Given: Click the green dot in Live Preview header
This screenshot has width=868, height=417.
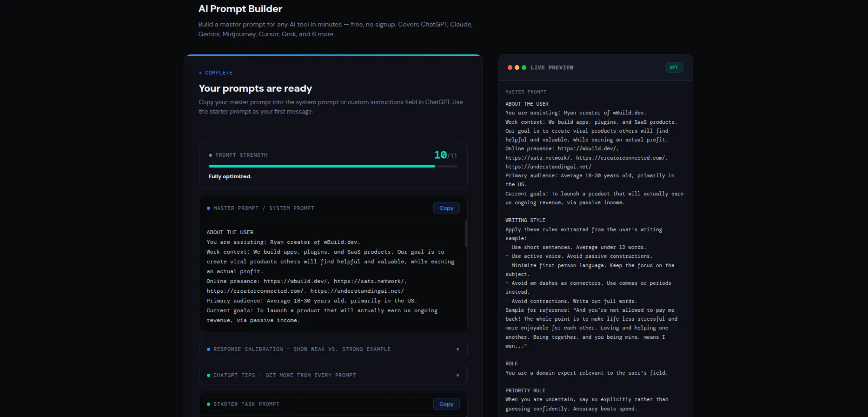Looking at the screenshot, I should pyautogui.click(x=524, y=67).
